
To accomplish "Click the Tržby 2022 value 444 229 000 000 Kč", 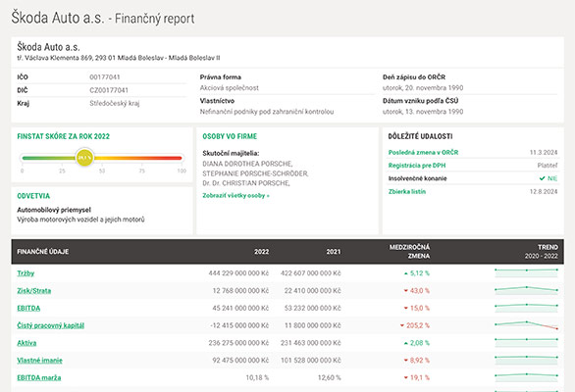I will coord(238,273).
